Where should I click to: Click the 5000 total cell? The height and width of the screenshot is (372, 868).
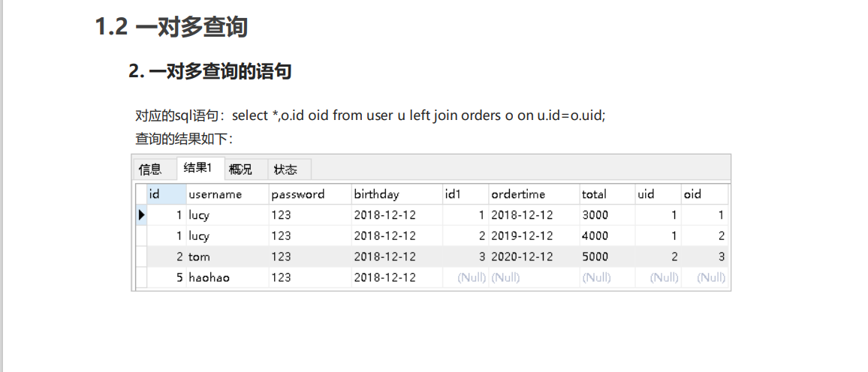tap(595, 256)
